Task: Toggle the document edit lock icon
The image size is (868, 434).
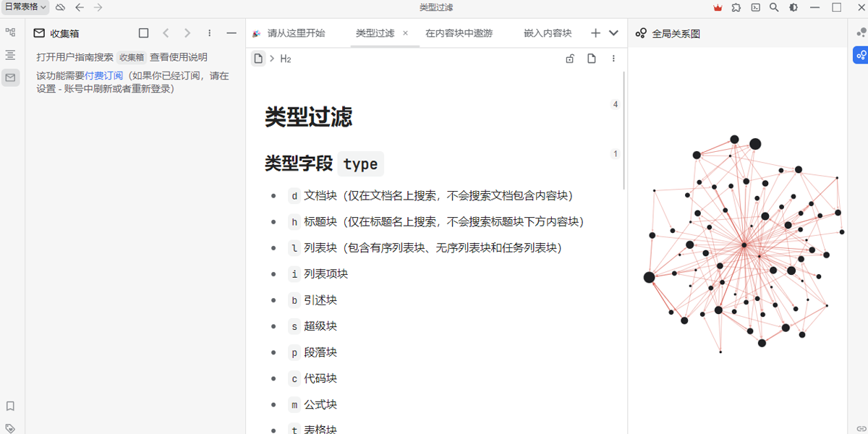Action: click(570, 59)
